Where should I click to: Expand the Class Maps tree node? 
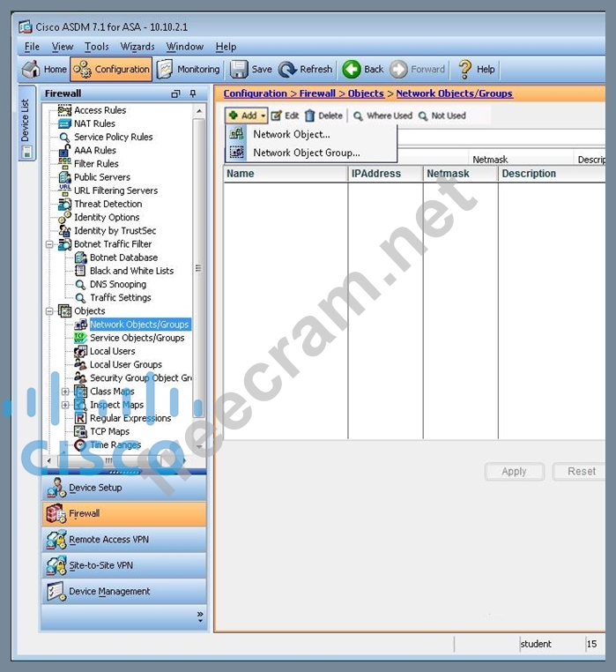click(65, 392)
